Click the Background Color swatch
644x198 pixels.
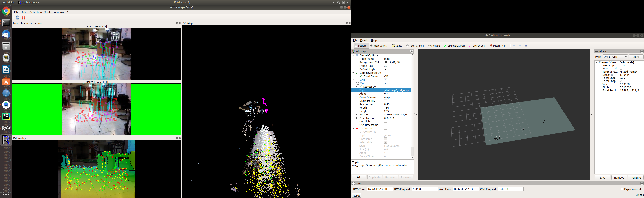pos(386,62)
